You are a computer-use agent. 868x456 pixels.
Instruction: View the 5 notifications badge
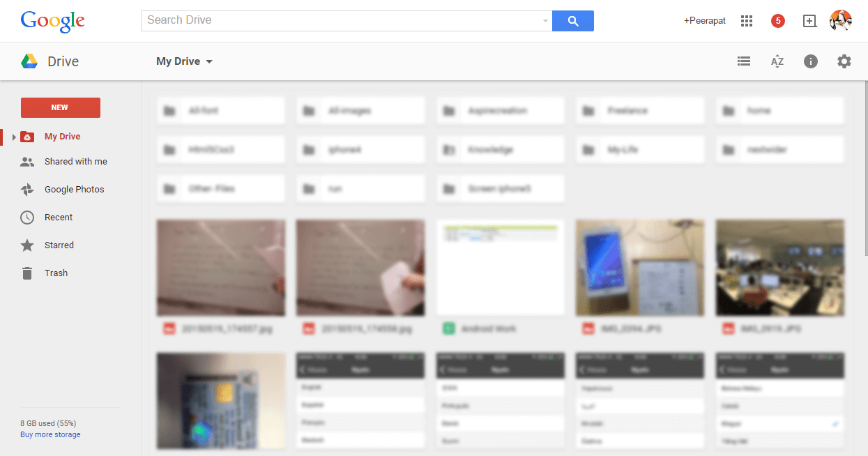(x=778, y=21)
